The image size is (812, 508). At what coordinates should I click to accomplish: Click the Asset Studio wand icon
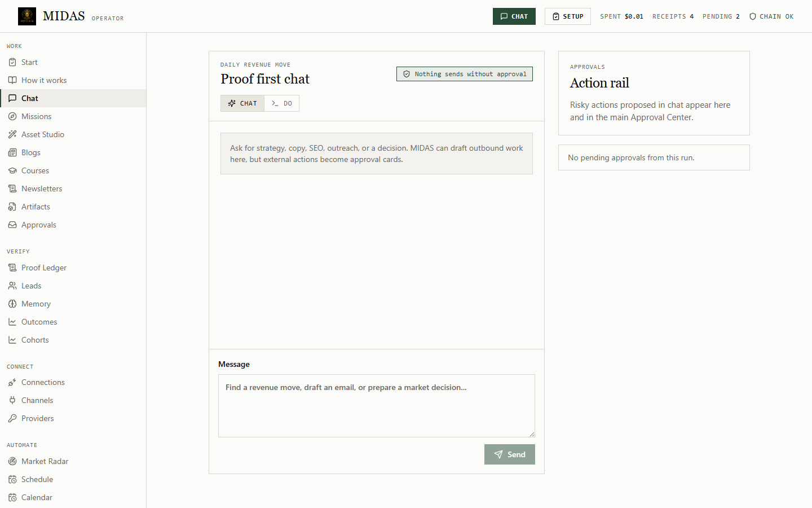tap(12, 134)
